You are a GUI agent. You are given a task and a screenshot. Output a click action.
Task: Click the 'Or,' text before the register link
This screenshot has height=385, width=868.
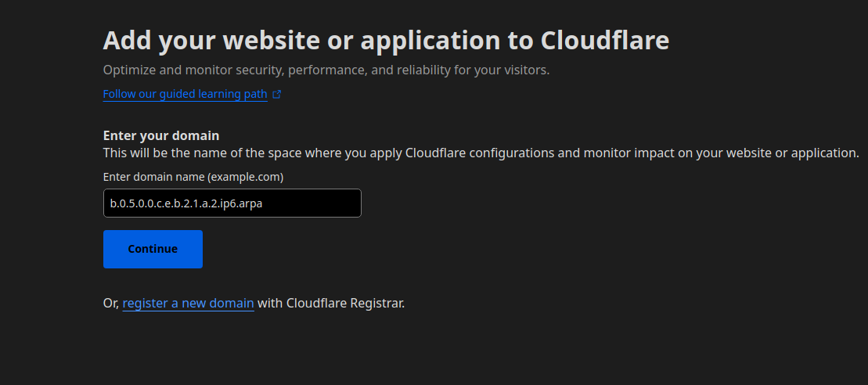coord(111,303)
